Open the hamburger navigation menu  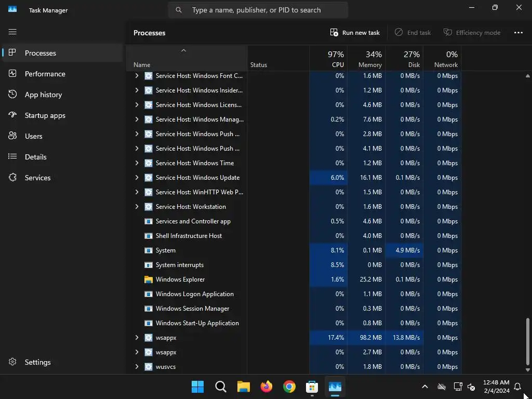pos(12,32)
